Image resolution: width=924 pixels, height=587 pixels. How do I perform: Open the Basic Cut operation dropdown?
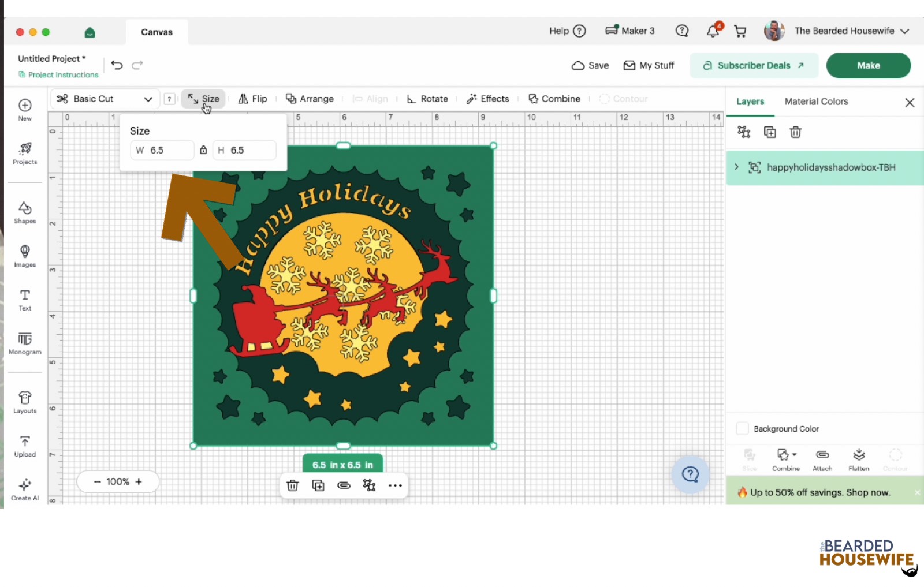(105, 99)
